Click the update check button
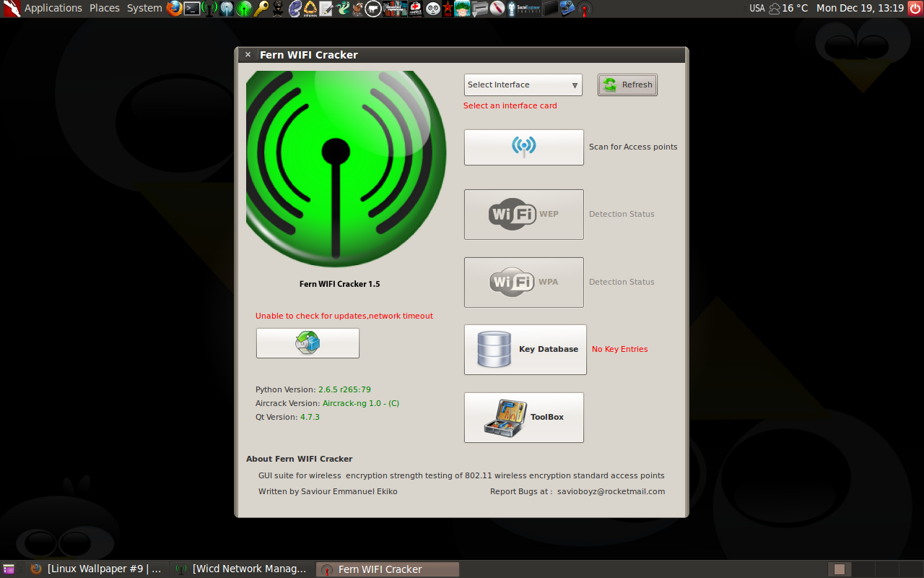 [x=308, y=343]
